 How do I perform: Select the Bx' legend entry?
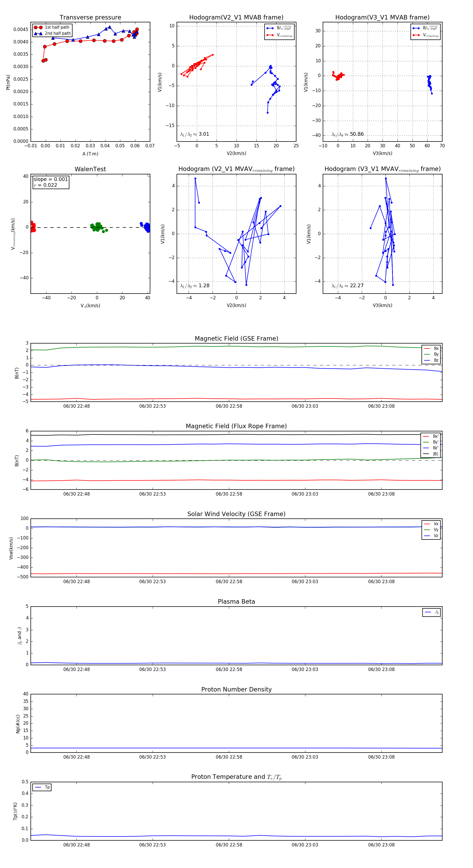pos(431,436)
